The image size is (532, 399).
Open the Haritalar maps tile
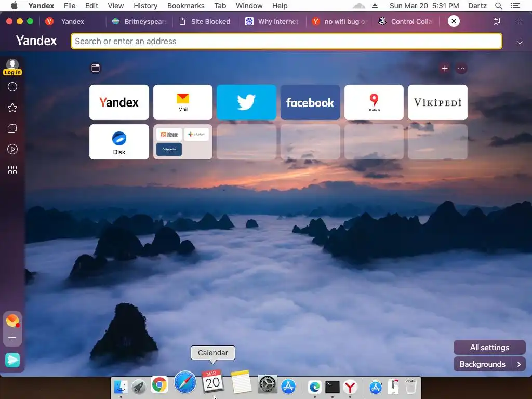coord(374,102)
